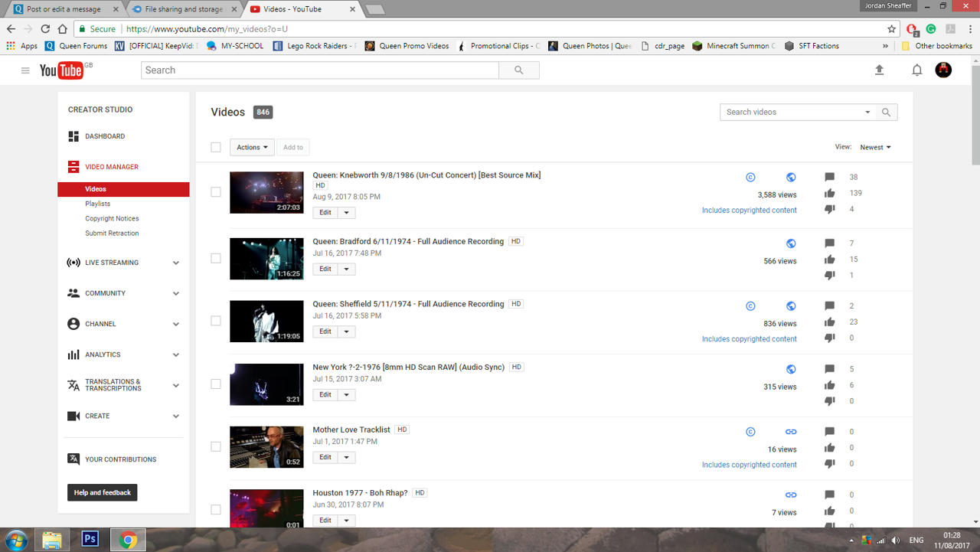The height and width of the screenshot is (552, 980).
Task: Click copyright icon on Knebworth video row
Action: 750,178
